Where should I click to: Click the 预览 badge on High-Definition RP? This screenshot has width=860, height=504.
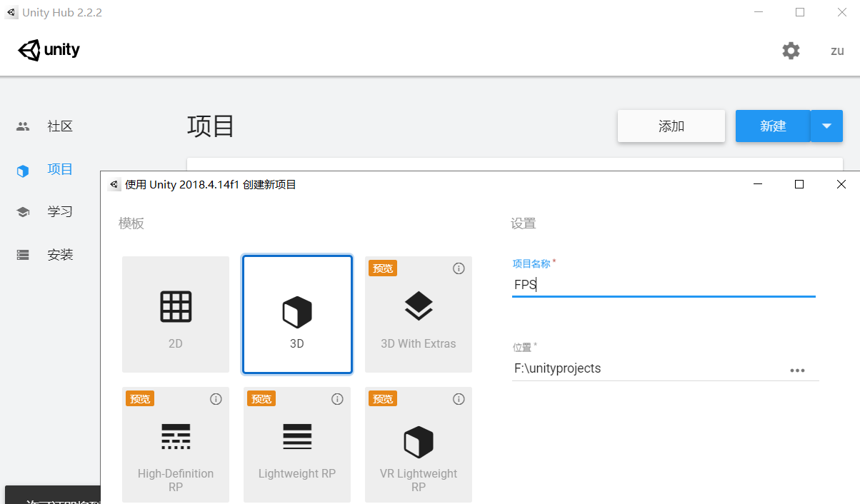(x=140, y=398)
